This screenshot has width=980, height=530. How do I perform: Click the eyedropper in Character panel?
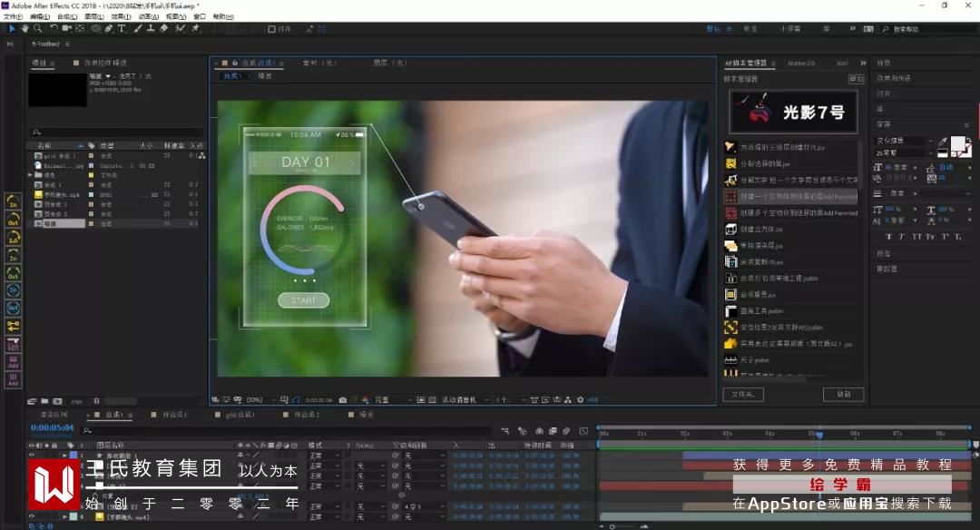tap(943, 142)
